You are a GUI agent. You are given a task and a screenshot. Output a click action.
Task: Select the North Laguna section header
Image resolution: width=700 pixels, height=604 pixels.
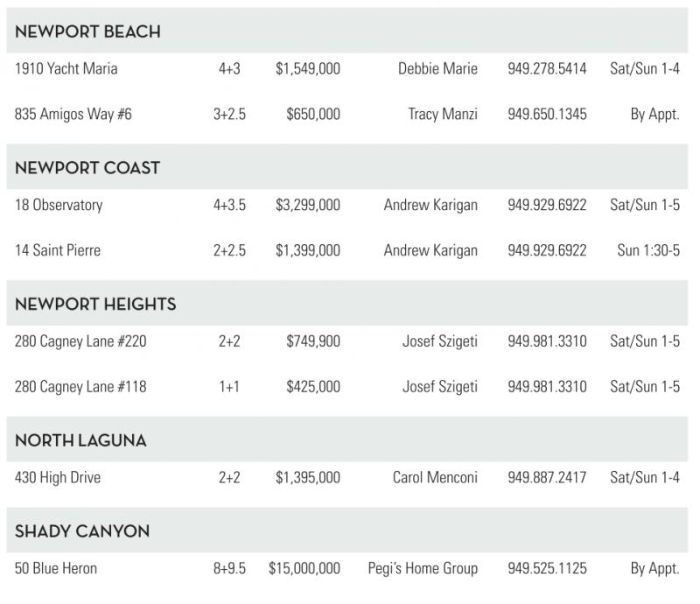point(80,441)
